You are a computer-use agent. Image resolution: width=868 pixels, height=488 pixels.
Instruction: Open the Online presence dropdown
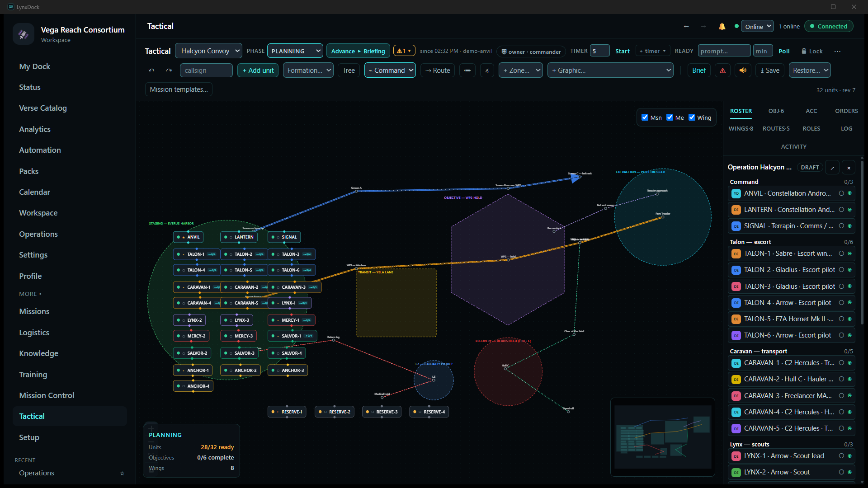pyautogui.click(x=758, y=26)
